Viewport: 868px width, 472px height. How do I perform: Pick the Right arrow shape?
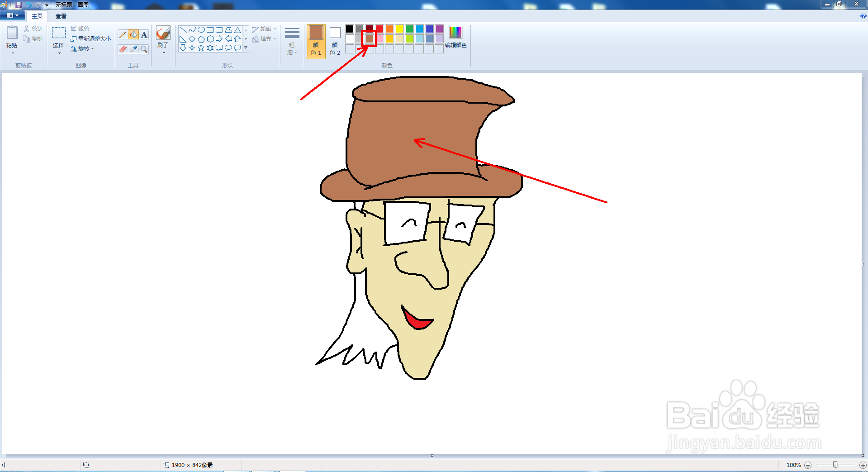[x=219, y=39]
